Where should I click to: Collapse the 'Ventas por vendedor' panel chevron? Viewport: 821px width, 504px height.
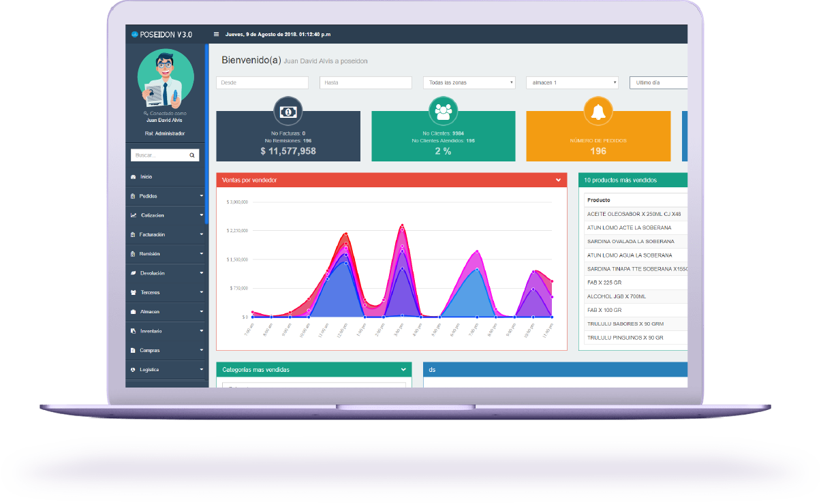[558, 180]
